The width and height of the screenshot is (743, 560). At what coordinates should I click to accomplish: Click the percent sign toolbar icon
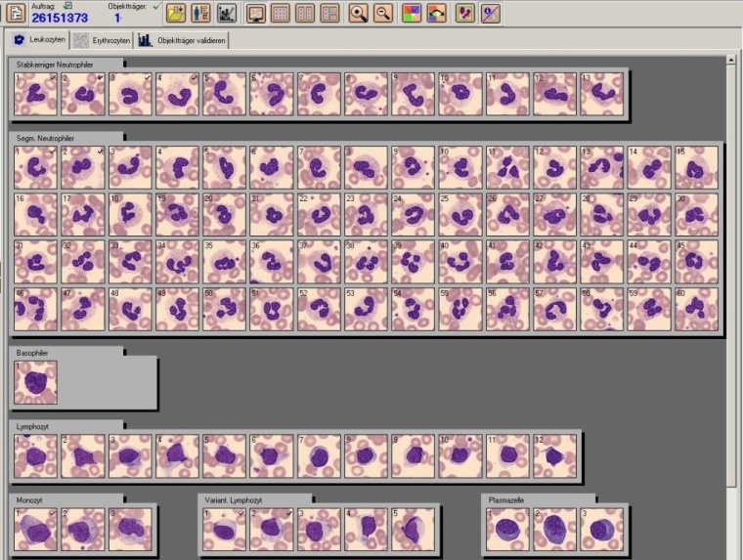coord(491,14)
